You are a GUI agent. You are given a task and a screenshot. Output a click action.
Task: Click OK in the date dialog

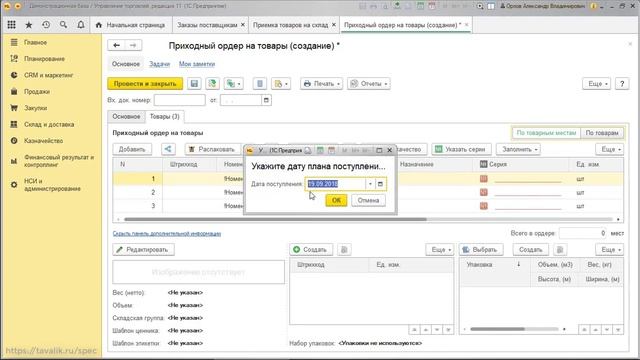[336, 200]
